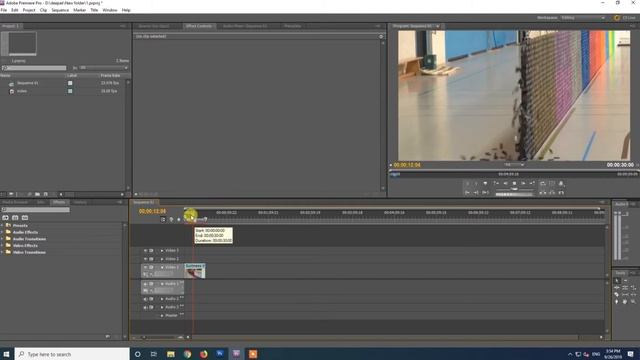Select the Pen tool
The height and width of the screenshot is (360, 640).
617,302
